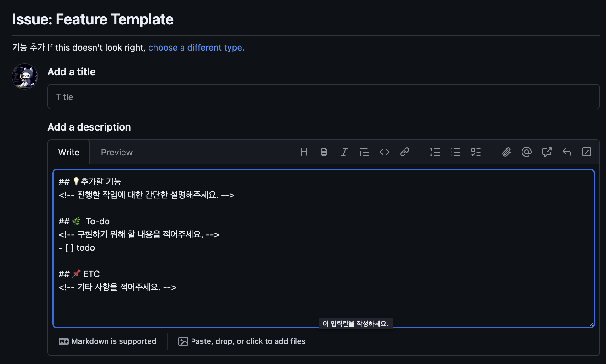Insert a hyperlink
This screenshot has height=364, width=606.
coord(405,152)
